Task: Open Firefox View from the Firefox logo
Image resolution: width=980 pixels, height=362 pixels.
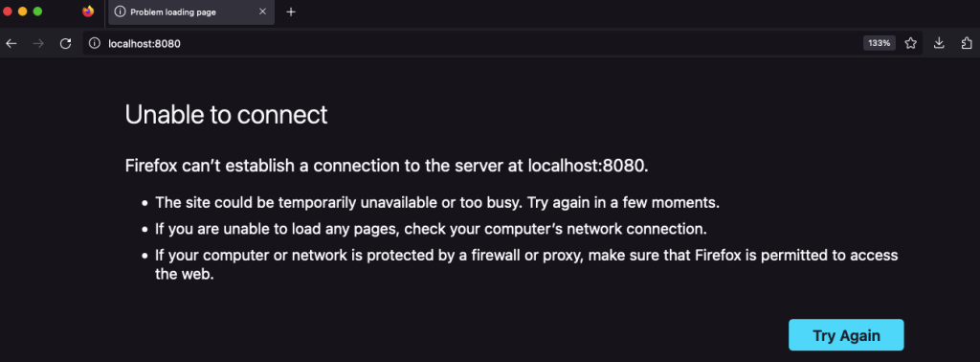Action: [x=88, y=11]
